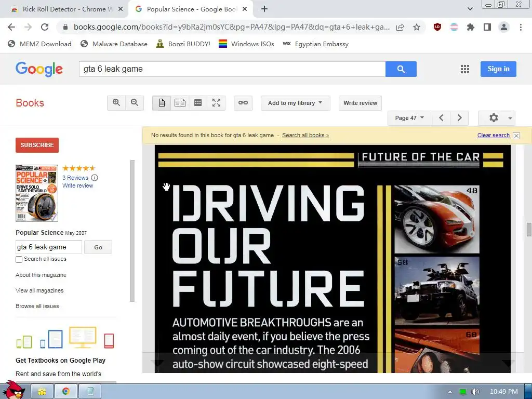532x399 pixels.
Task: Click Write review under the star rating
Action: click(78, 185)
